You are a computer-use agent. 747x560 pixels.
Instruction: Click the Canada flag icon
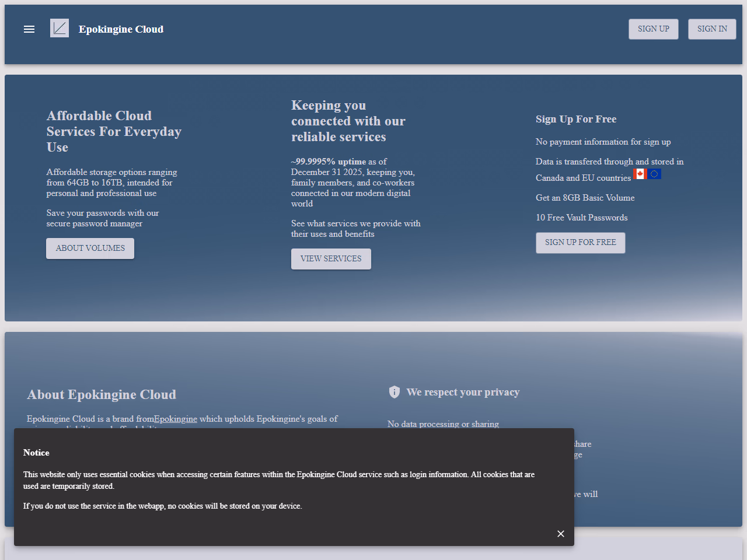640,174
